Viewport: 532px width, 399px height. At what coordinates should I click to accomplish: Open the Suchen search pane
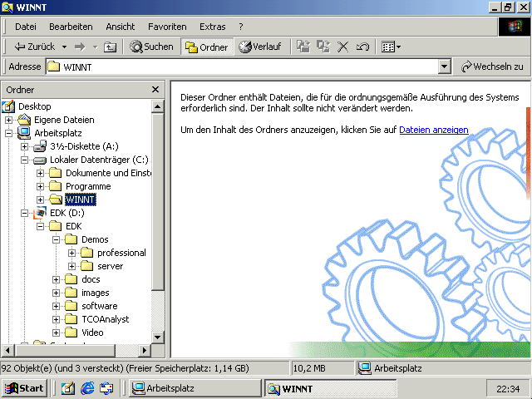[152, 47]
